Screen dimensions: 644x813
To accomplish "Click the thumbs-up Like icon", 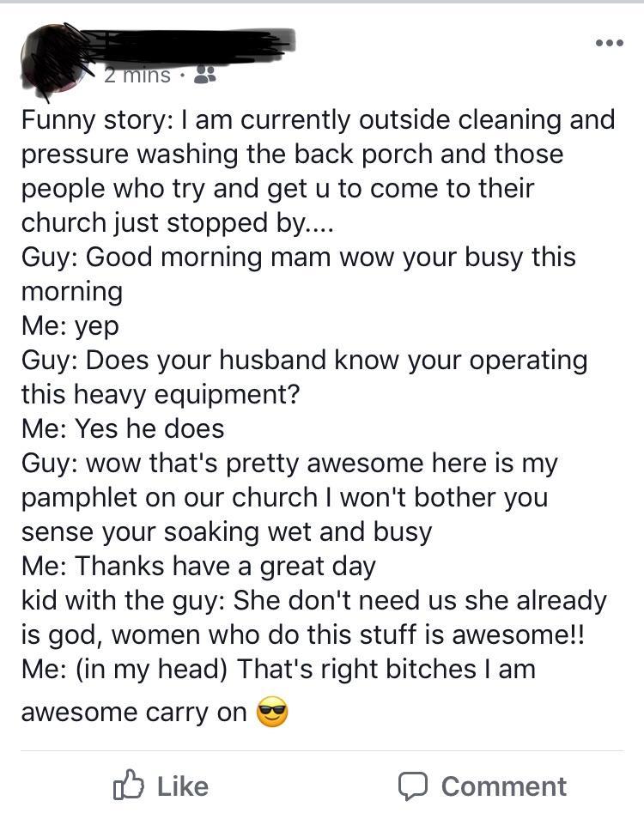I will coord(127,786).
